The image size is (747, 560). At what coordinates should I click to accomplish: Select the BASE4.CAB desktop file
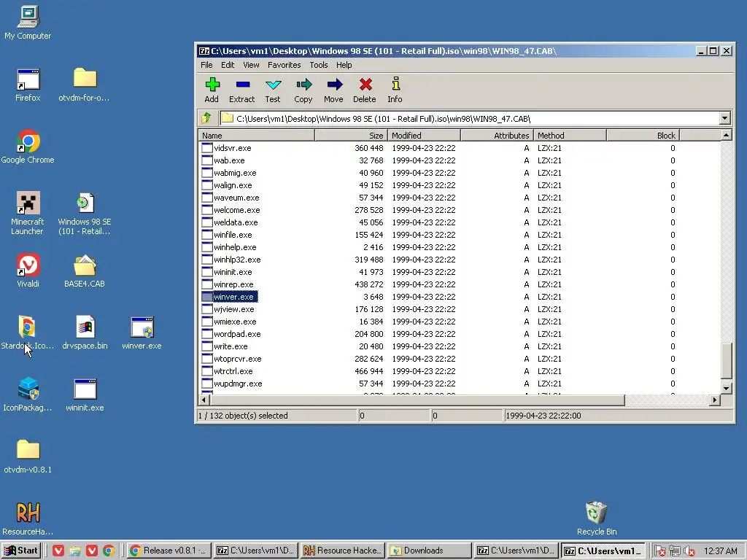click(x=85, y=271)
